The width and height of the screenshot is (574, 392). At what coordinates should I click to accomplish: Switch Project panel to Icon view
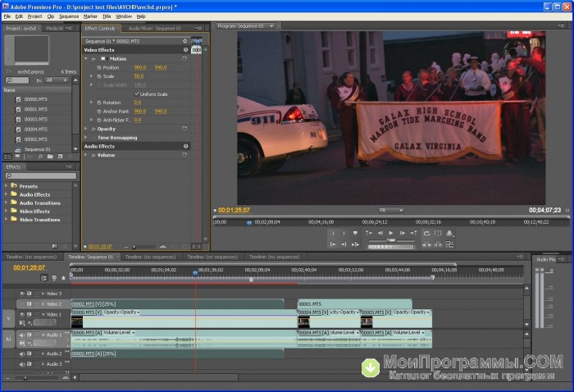[x=17, y=157]
